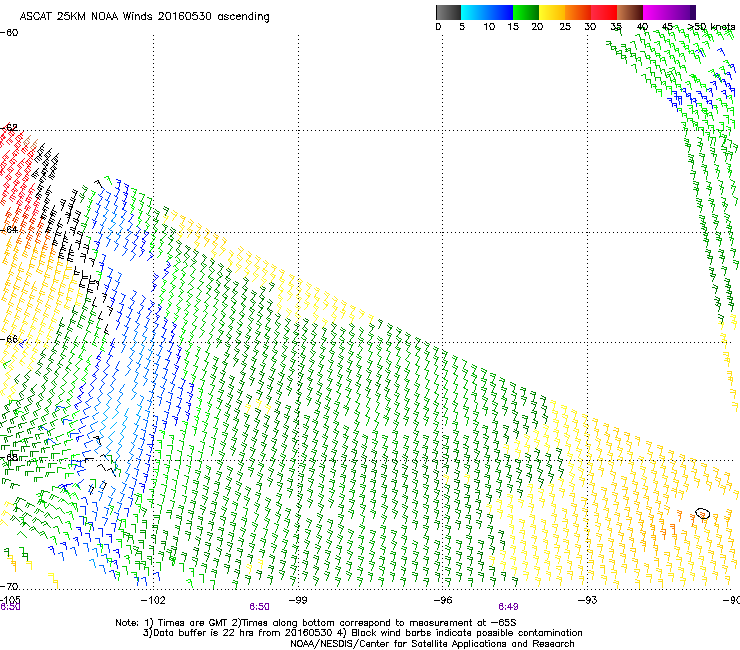740x650 pixels.
Task: Pick the dark blue segment near 15 knots
Action: pyautogui.click(x=500, y=12)
